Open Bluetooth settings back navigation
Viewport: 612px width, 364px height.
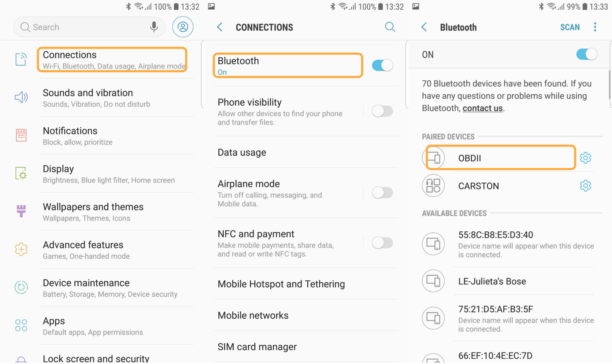(x=425, y=27)
